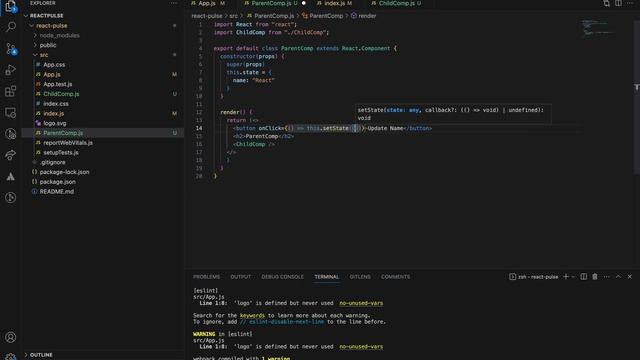Open the Run and Debug view icon
This screenshot has height=360, width=640.
pyautogui.click(x=11, y=70)
